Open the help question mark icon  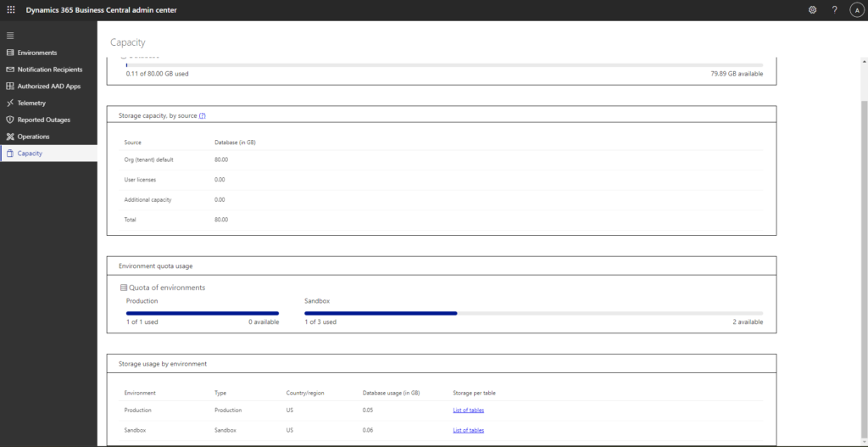pyautogui.click(x=834, y=10)
